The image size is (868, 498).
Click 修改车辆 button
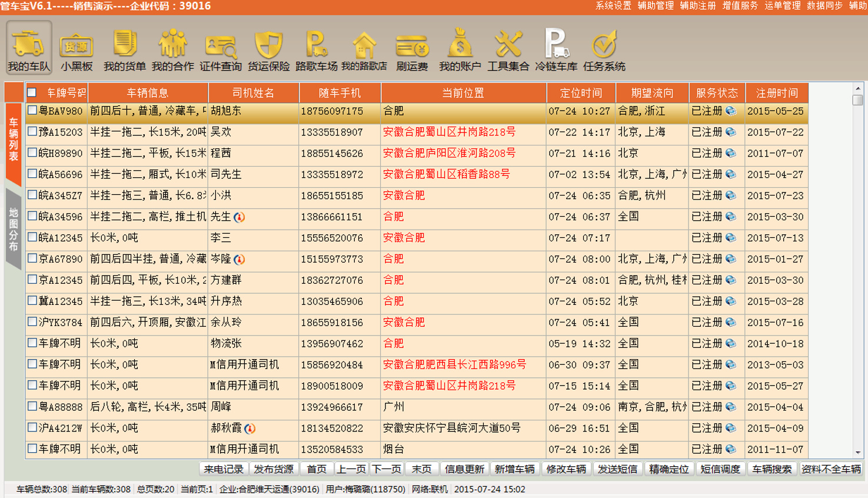coord(566,469)
